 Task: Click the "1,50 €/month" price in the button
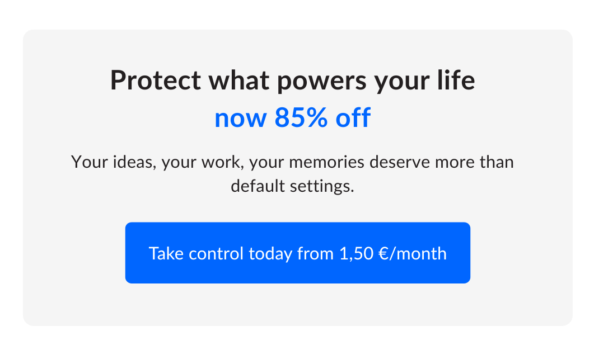[x=393, y=253]
